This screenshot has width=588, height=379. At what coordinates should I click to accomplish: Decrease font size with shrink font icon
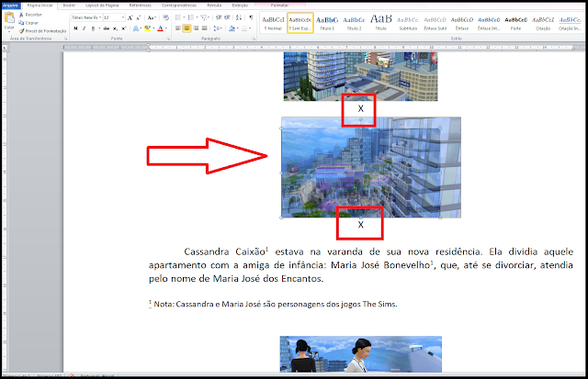coord(139,17)
